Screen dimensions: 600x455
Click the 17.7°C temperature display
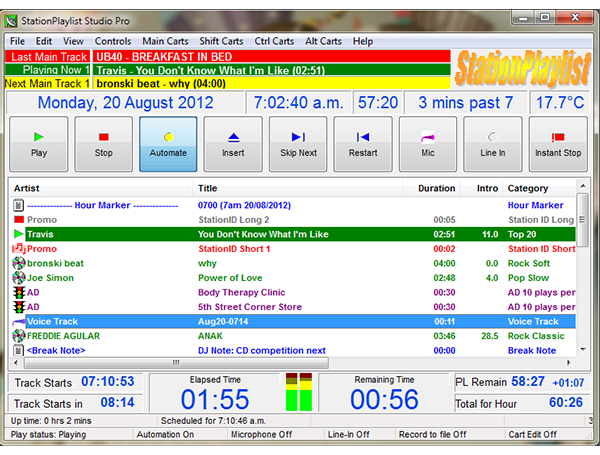point(559,103)
